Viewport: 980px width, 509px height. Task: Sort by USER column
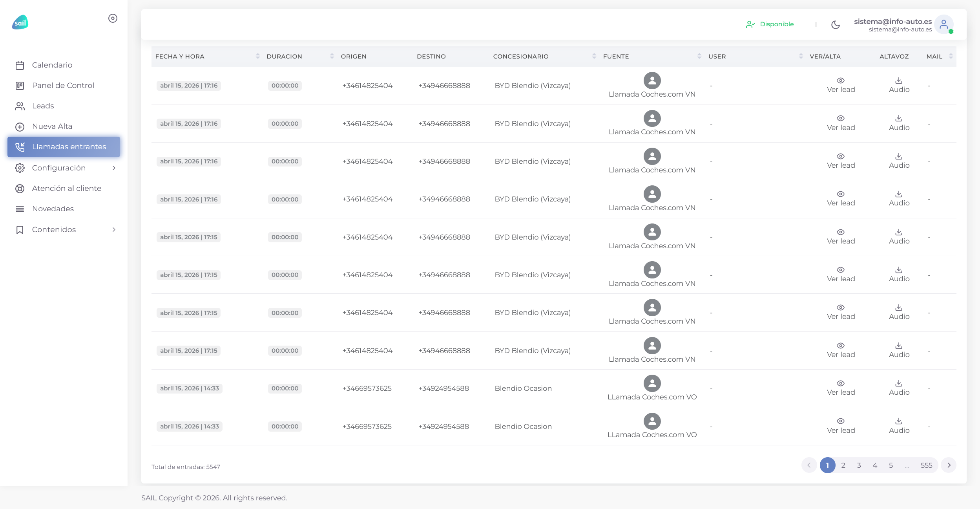pos(801,56)
